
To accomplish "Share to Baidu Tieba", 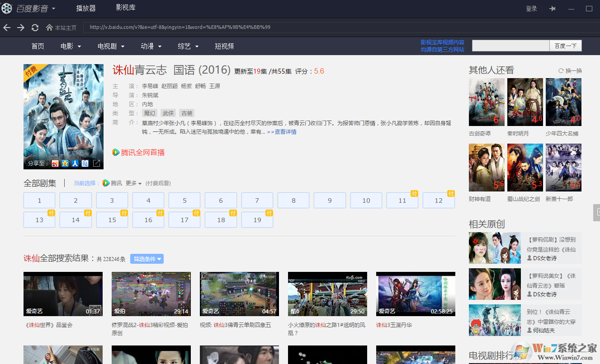I will (85, 163).
